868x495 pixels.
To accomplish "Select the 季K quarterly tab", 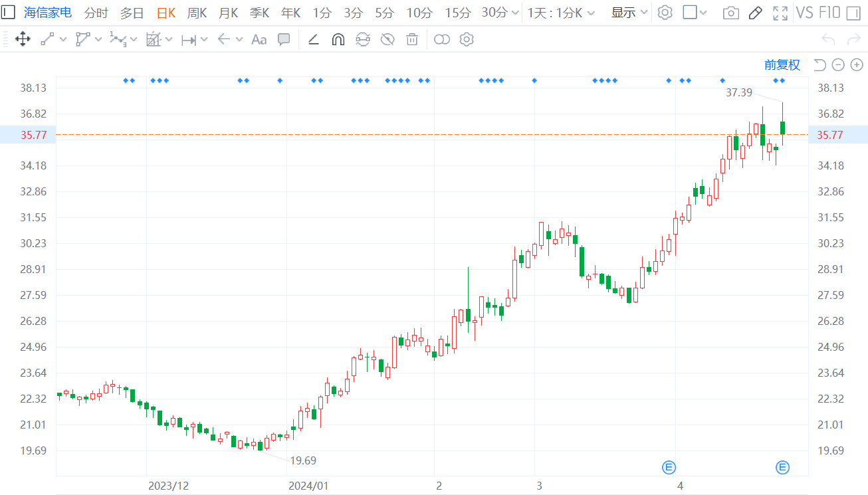I will coord(259,13).
